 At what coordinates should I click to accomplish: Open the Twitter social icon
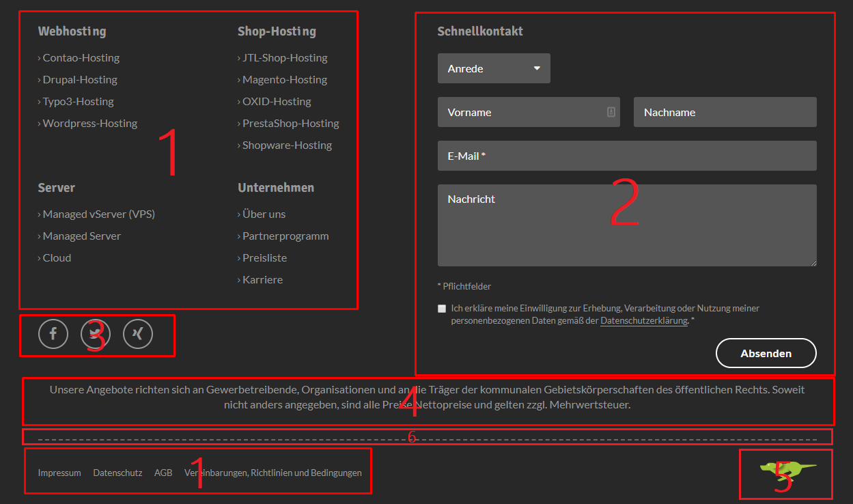click(x=96, y=334)
